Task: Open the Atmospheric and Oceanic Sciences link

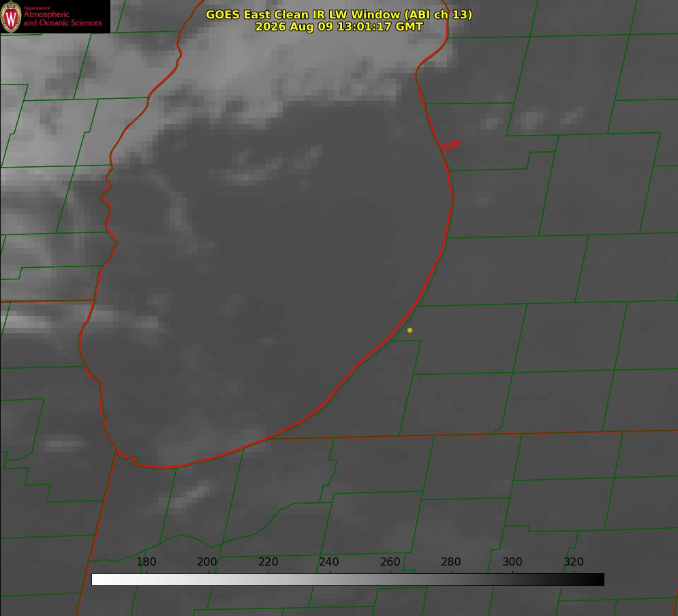Action: click(x=62, y=18)
